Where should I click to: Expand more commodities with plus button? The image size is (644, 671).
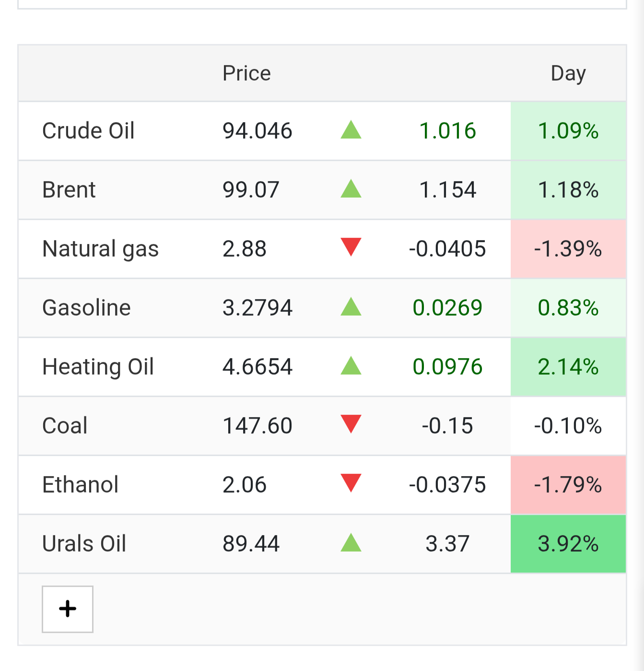[68, 609]
